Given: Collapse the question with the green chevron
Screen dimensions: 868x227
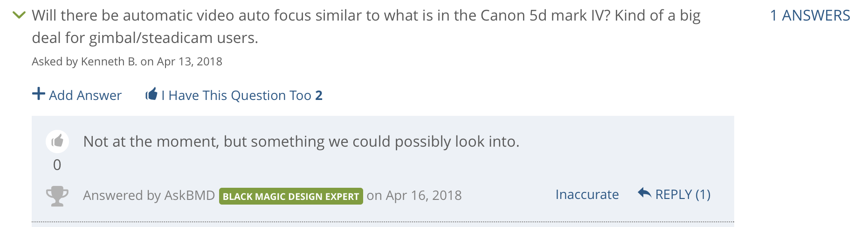Looking at the screenshot, I should 19,15.
